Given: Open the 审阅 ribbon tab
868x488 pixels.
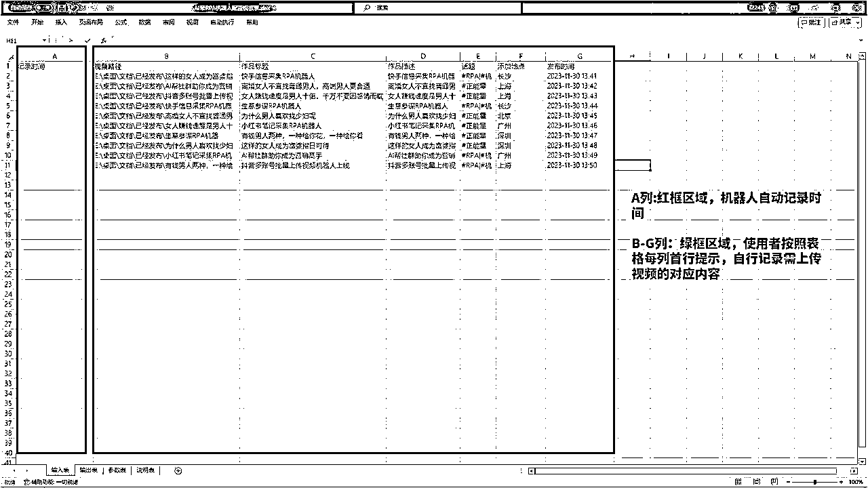Looking at the screenshot, I should coord(168,22).
